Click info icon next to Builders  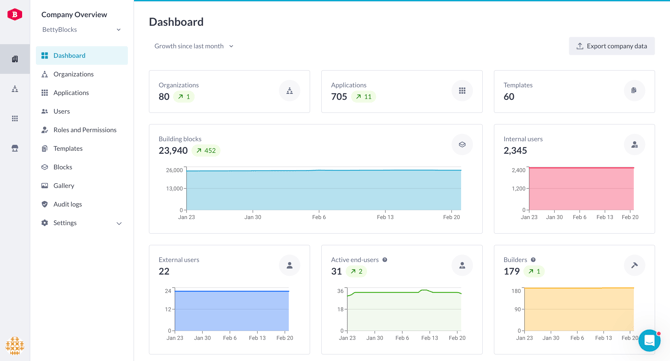(533, 260)
